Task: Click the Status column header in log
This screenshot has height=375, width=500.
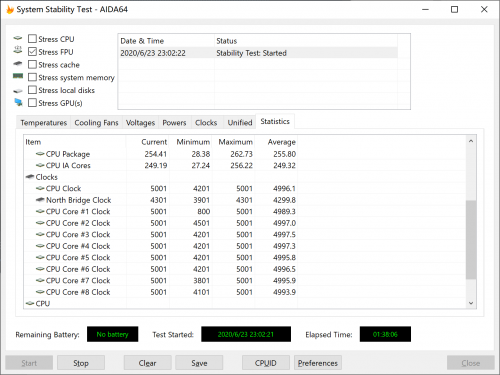Action: pos(306,41)
